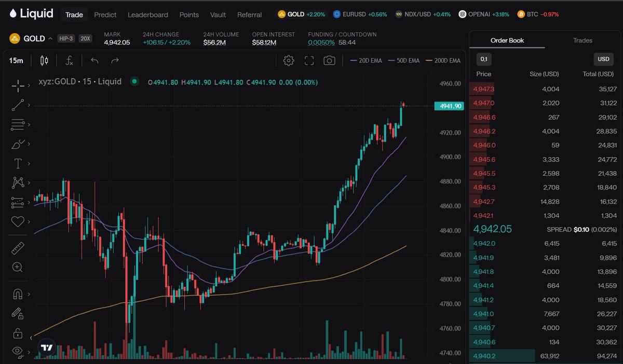
Task: Select the trend line drawing tool
Action: (18, 105)
